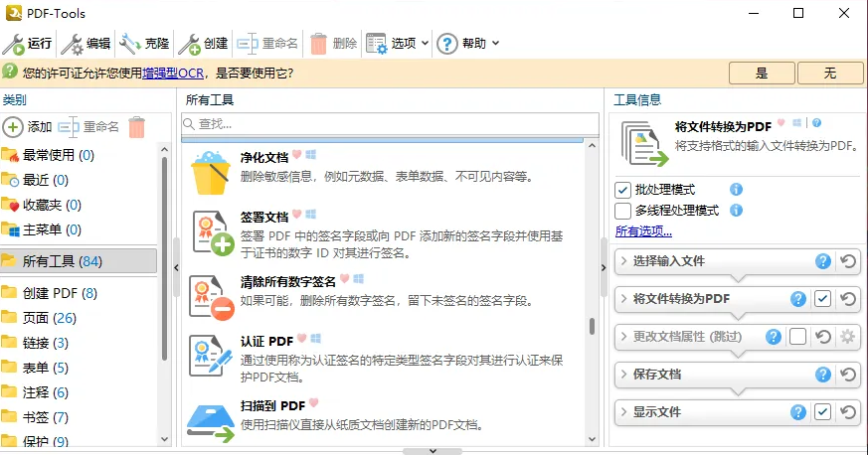This screenshot has width=868, height=455.
Task: Open the 所有选项... link
Action: [643, 231]
